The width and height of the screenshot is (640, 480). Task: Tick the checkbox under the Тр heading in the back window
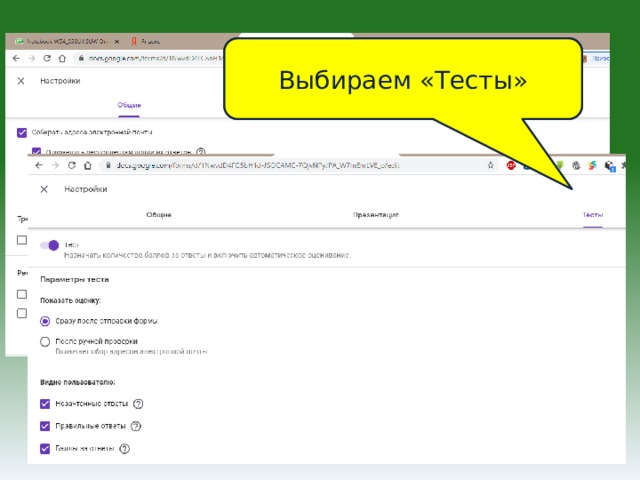point(22,240)
